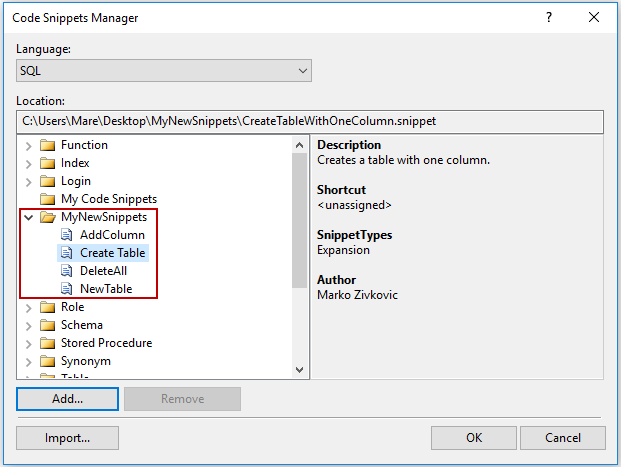
Task: Expand the Index folder node
Action: 28,163
